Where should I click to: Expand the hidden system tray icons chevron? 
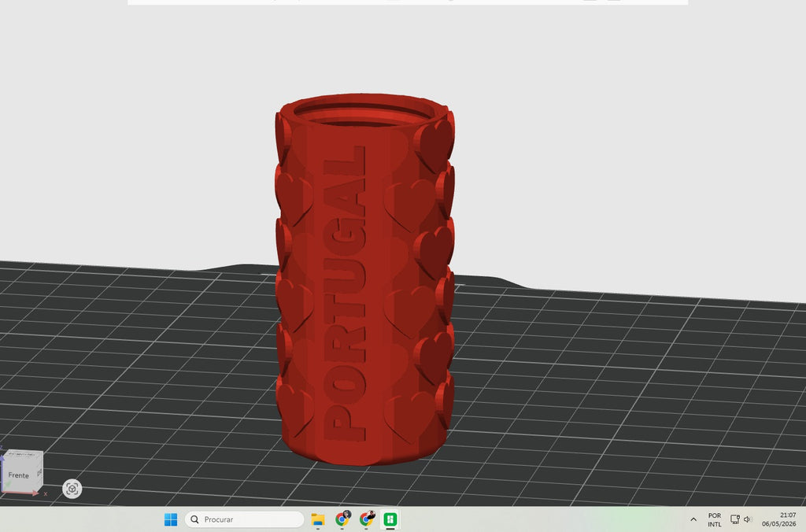693,519
